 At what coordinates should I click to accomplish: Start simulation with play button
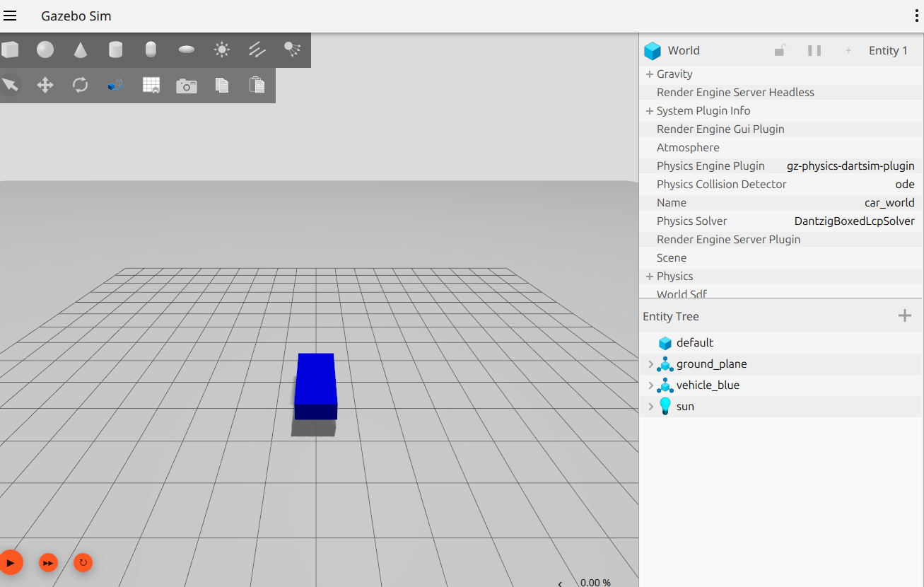(x=10, y=562)
